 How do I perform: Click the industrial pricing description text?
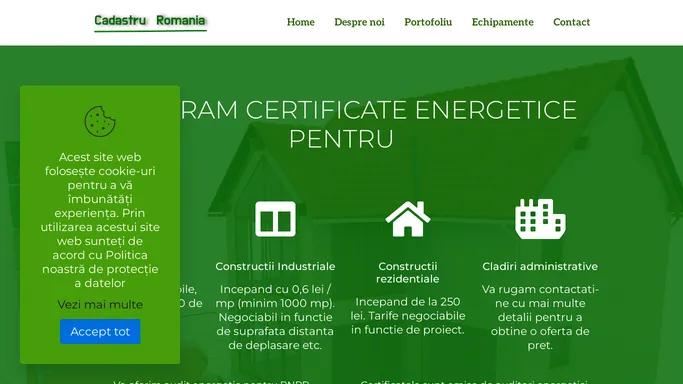click(x=275, y=317)
